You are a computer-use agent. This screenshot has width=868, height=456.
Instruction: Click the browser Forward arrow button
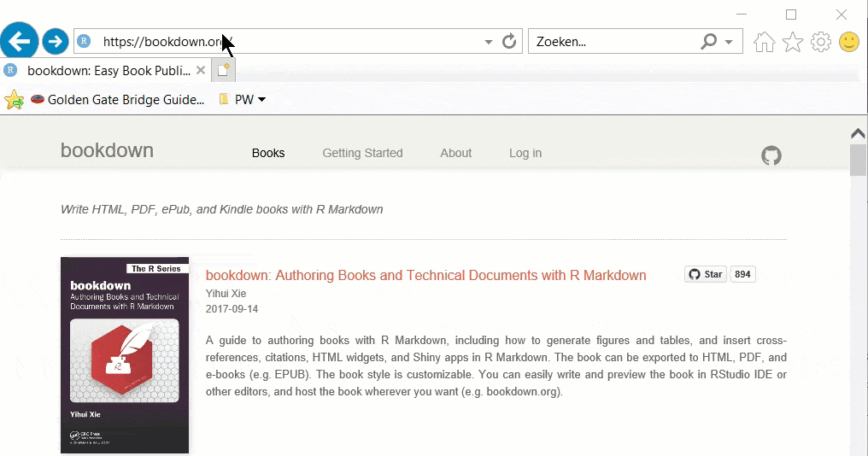(56, 40)
